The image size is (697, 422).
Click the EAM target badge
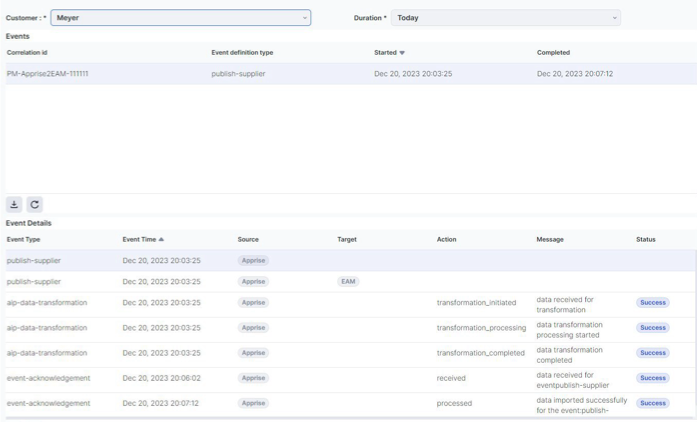[x=348, y=282]
